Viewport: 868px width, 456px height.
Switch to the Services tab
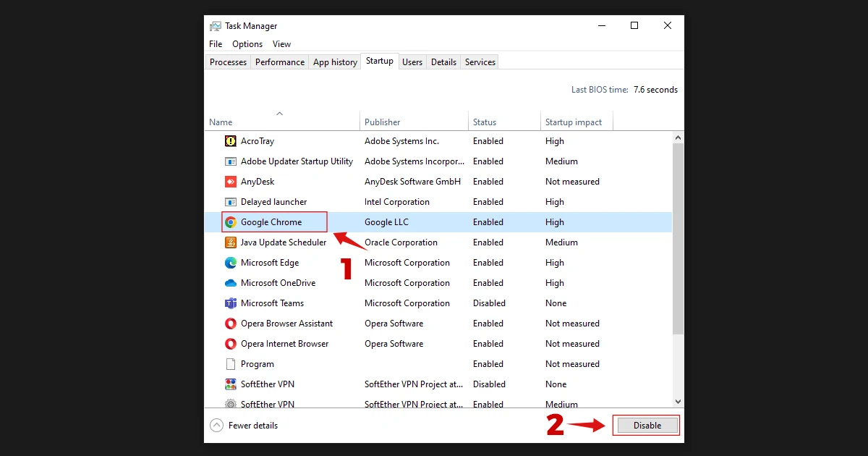pyautogui.click(x=480, y=62)
